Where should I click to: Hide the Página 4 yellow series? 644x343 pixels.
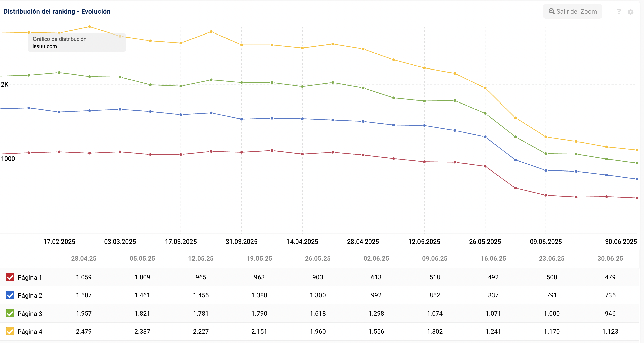(x=10, y=331)
